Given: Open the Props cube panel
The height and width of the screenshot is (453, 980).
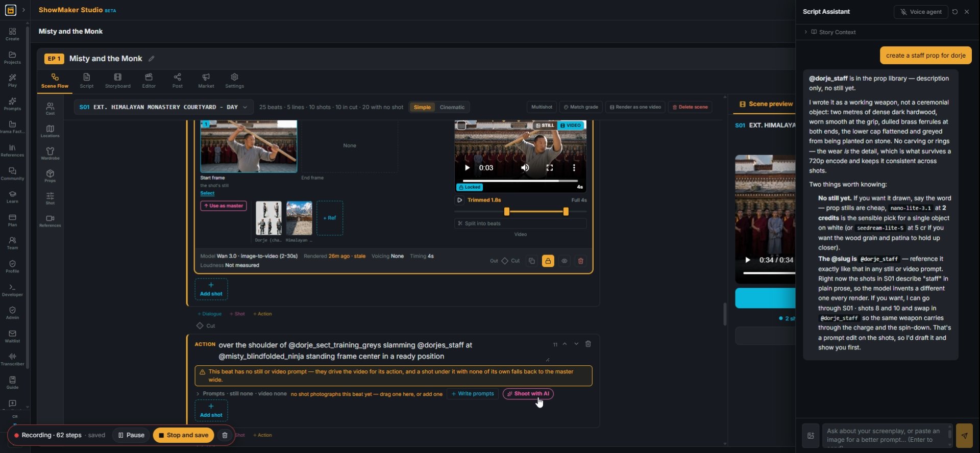Looking at the screenshot, I should point(50,175).
